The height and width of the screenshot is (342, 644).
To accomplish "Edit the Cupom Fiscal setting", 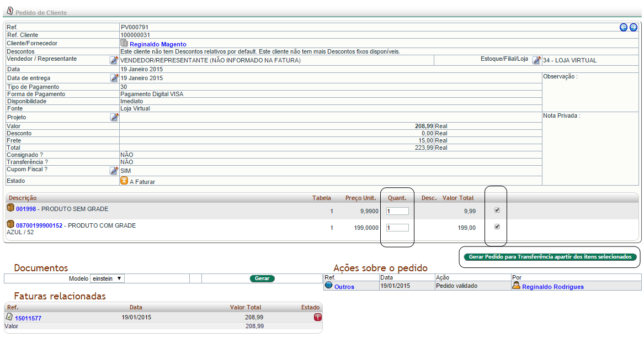I will (x=114, y=171).
